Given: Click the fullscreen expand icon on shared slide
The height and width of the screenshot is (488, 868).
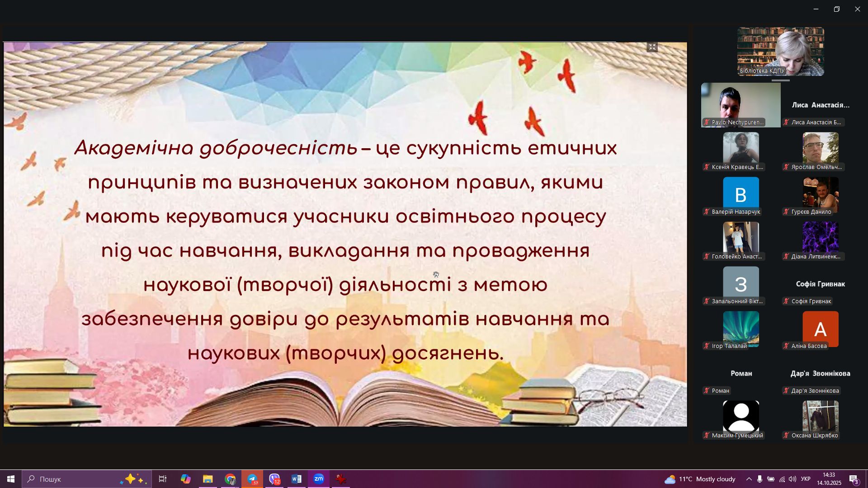Looking at the screenshot, I should pyautogui.click(x=652, y=47).
